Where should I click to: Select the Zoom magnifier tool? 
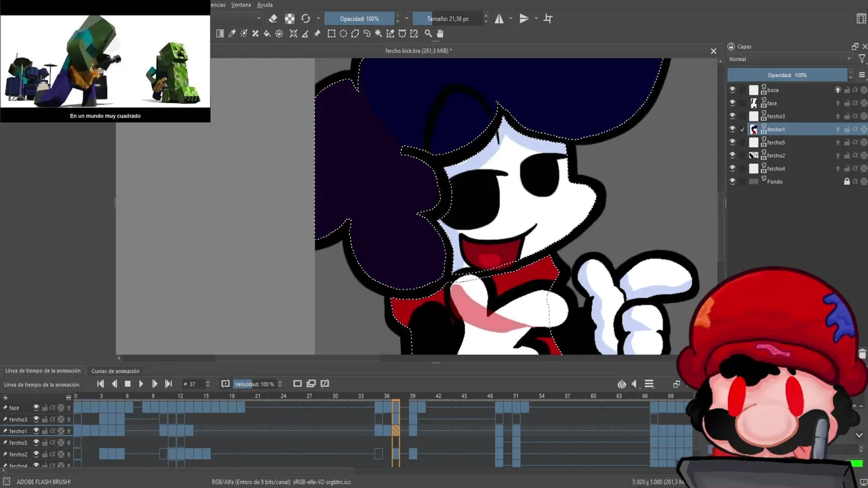click(428, 33)
